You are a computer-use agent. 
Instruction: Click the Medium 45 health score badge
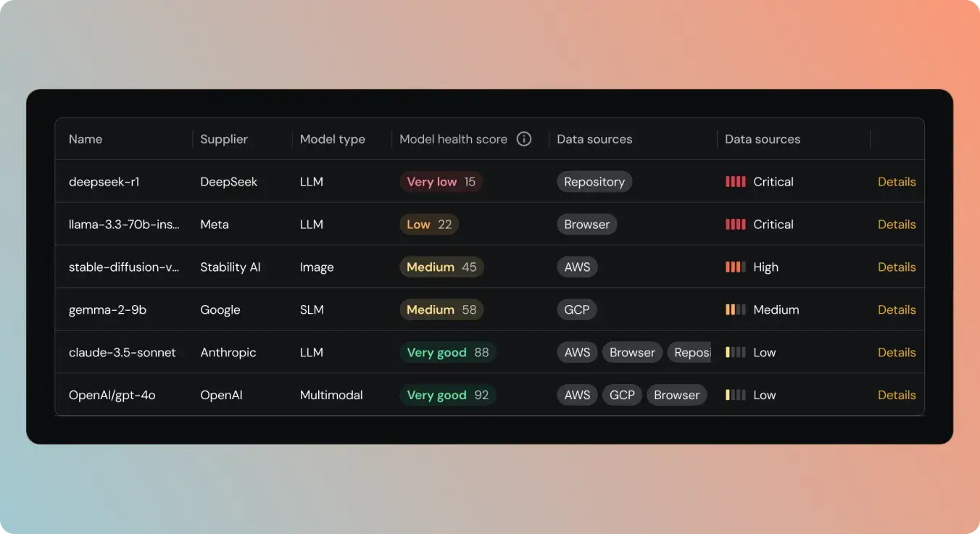coord(441,267)
